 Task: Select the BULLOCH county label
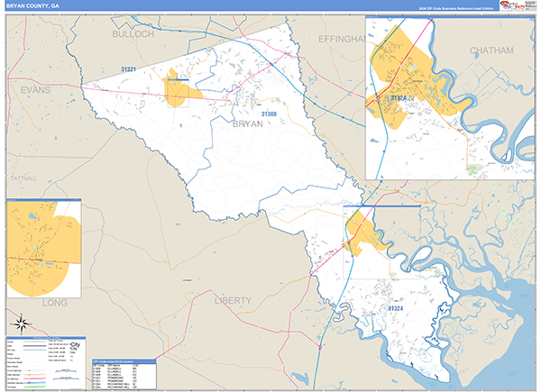tap(133, 34)
